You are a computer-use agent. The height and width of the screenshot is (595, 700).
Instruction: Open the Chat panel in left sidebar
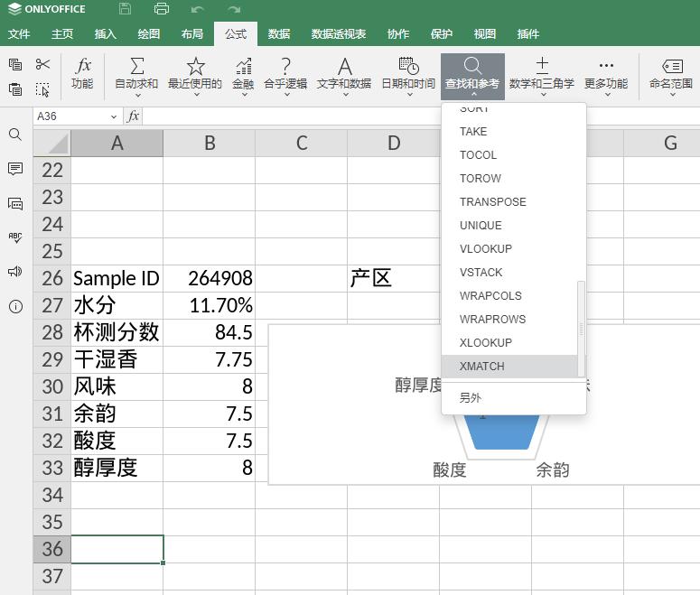pyautogui.click(x=15, y=204)
